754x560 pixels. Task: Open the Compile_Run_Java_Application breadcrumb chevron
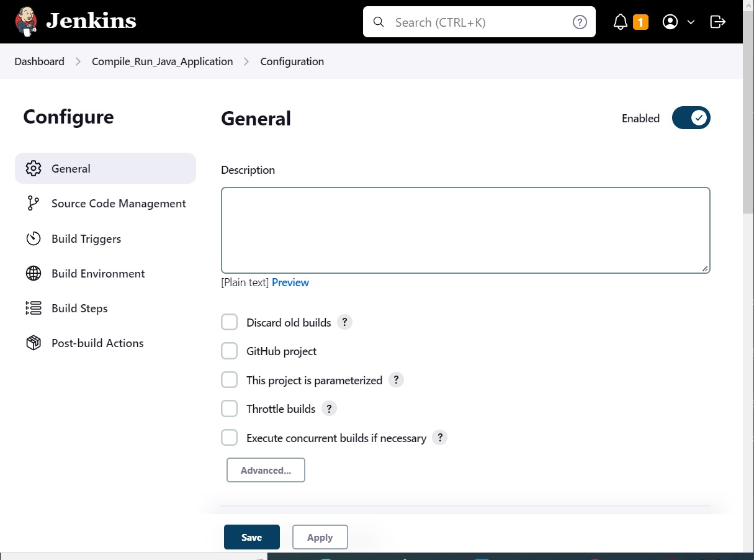[247, 61]
